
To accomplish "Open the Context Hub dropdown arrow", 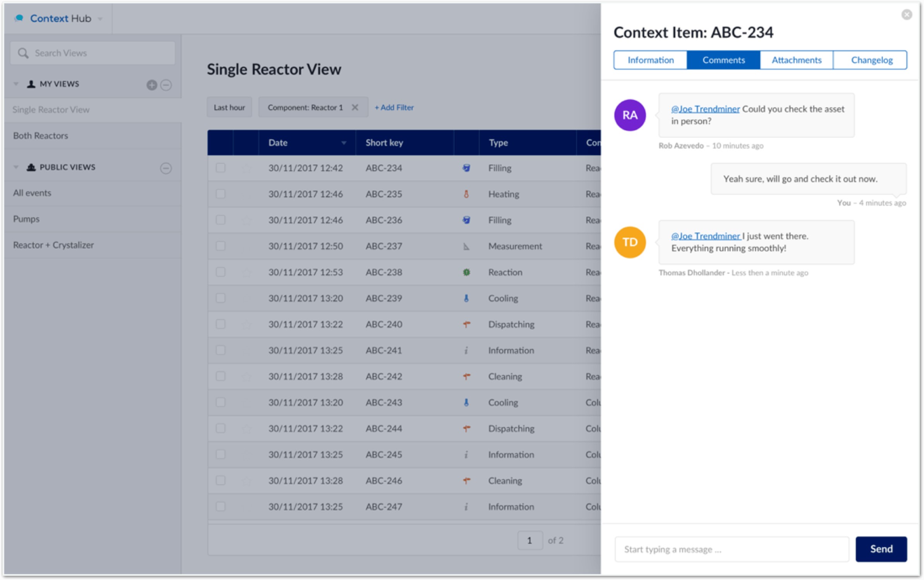I will coord(100,19).
